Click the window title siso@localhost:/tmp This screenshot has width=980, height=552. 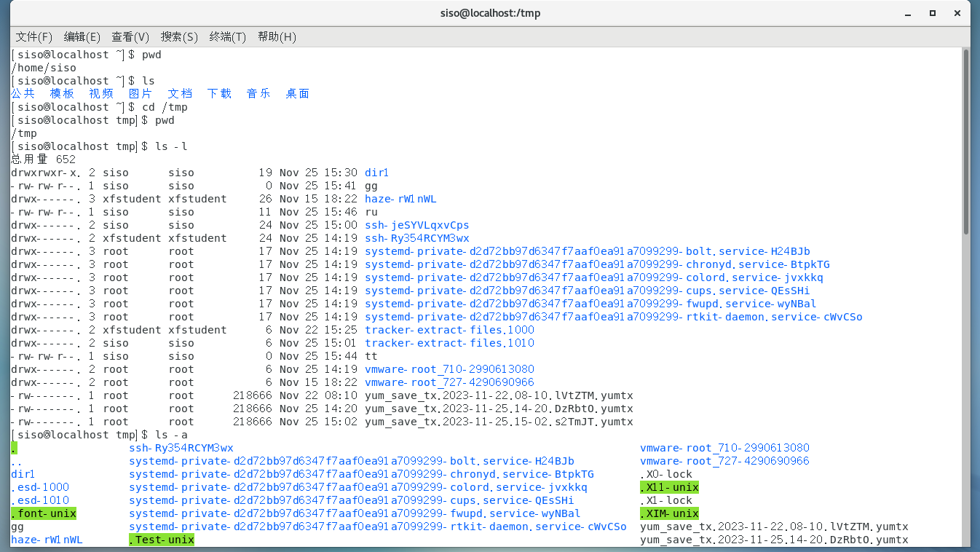click(x=490, y=13)
